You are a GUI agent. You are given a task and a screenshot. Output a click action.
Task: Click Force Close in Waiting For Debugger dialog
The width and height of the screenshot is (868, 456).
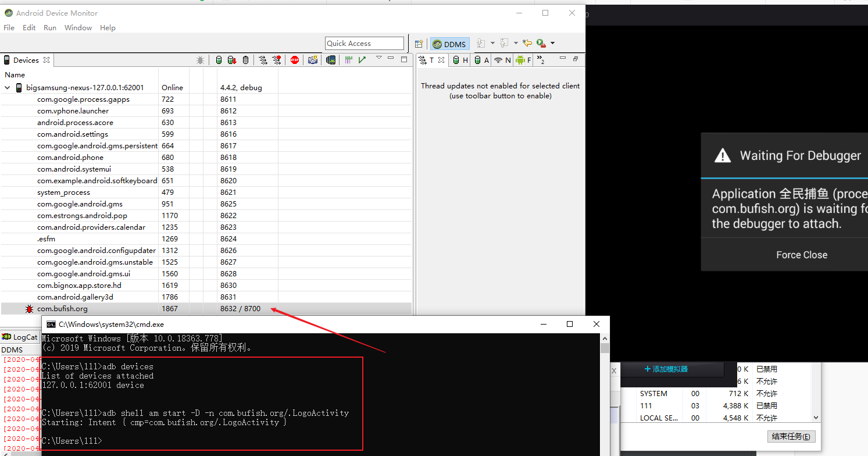802,255
